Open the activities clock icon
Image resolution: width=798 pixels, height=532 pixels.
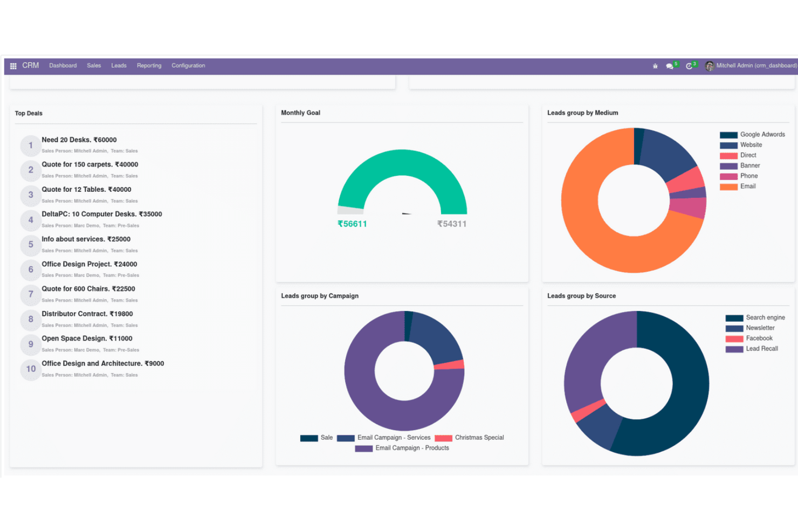(x=689, y=66)
